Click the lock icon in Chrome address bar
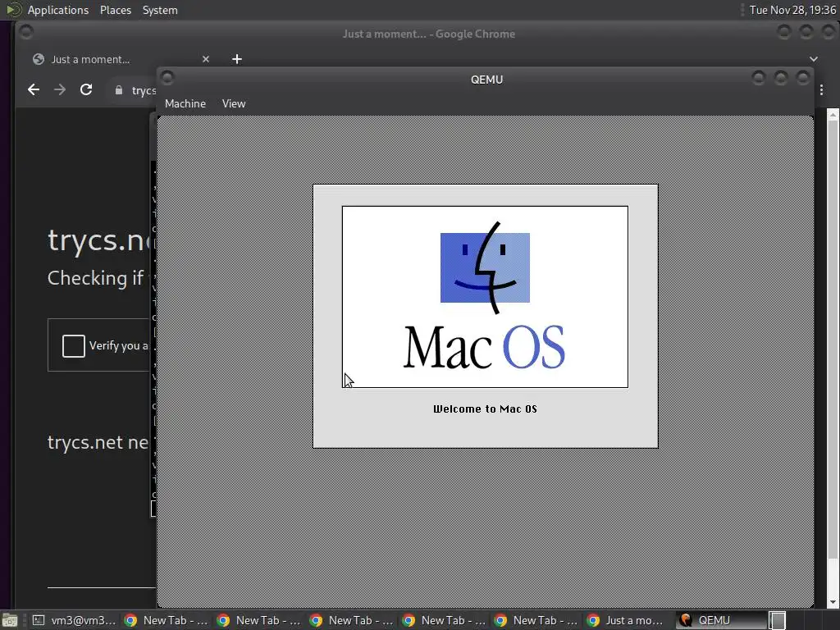840x630 pixels. (119, 90)
